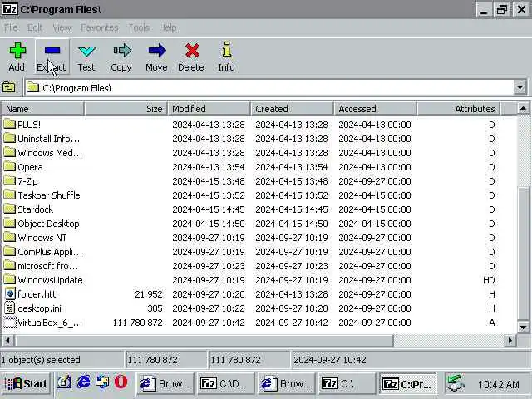The height and width of the screenshot is (399, 532).
Task: Sort by the Attributes column header
Action: point(458,109)
